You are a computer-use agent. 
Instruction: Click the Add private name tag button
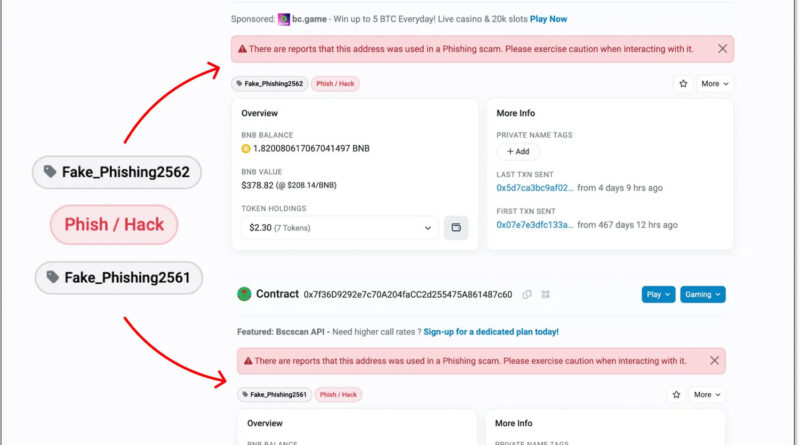point(518,151)
